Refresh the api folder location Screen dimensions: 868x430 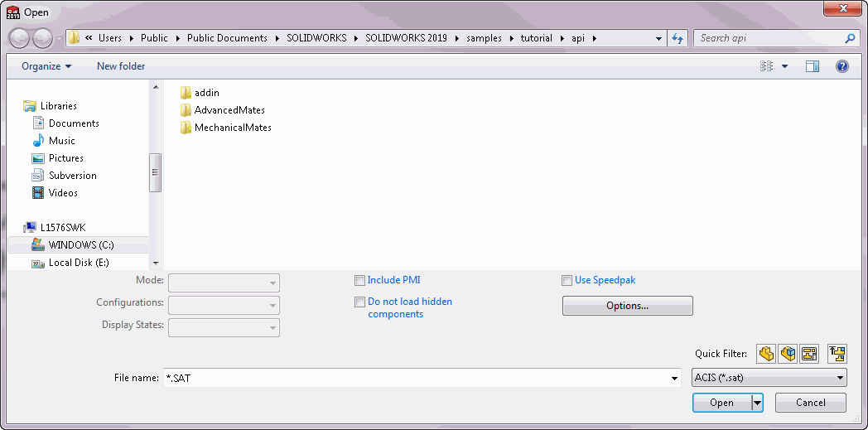pos(677,38)
